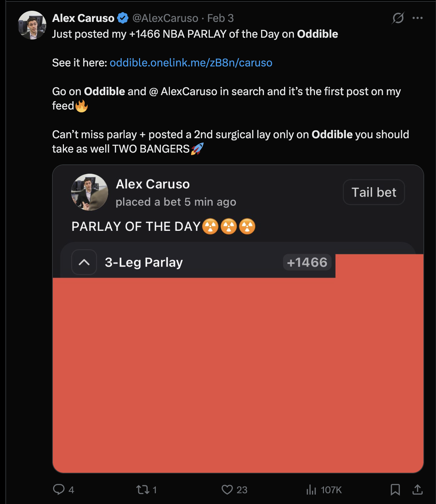436x504 pixels.
Task: Like the post with the heart icon
Action: point(227,489)
